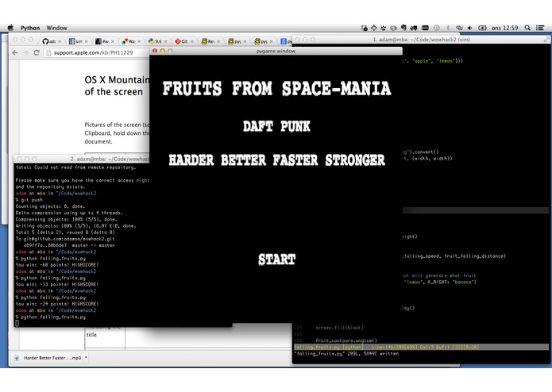Open Notification Center list icon
Viewport: 552px width, 392px height.
click(540, 28)
